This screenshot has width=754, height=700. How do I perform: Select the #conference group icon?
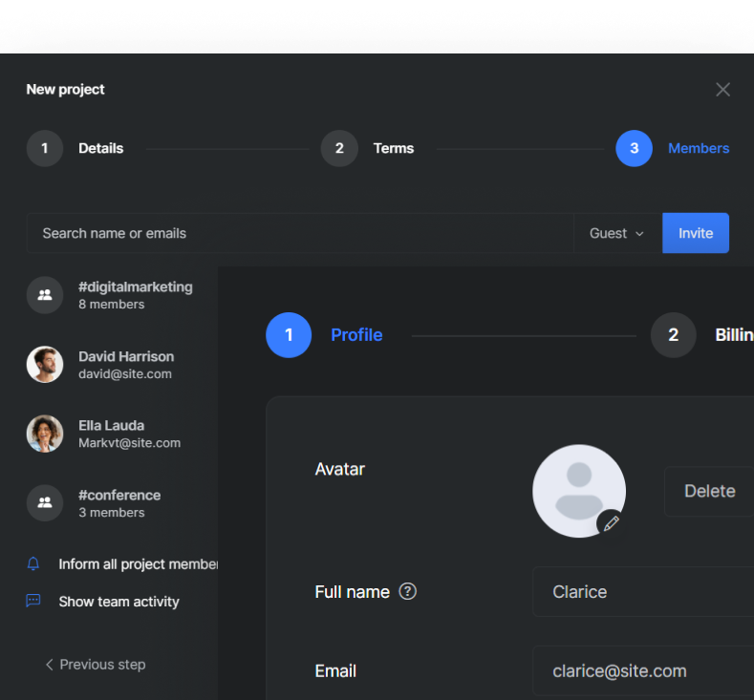click(x=45, y=503)
